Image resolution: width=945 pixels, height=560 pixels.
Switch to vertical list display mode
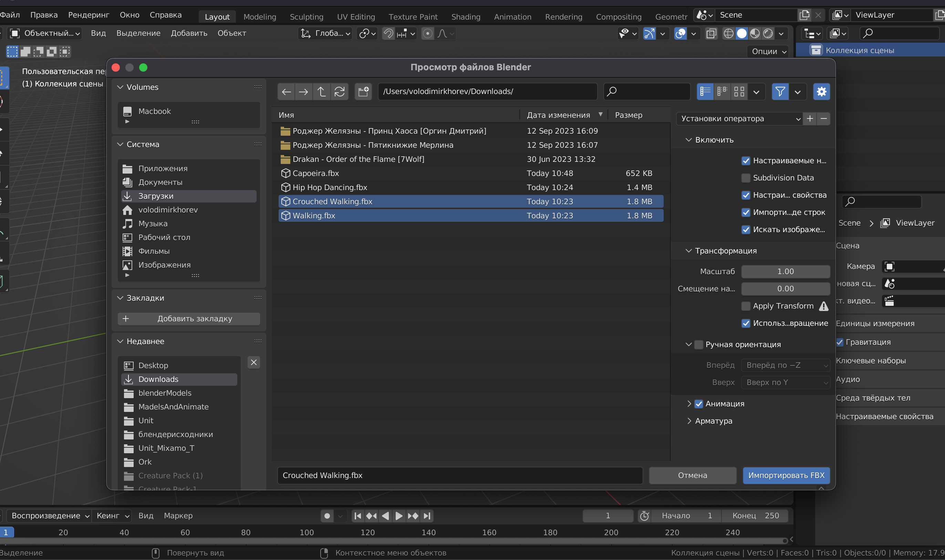click(705, 92)
